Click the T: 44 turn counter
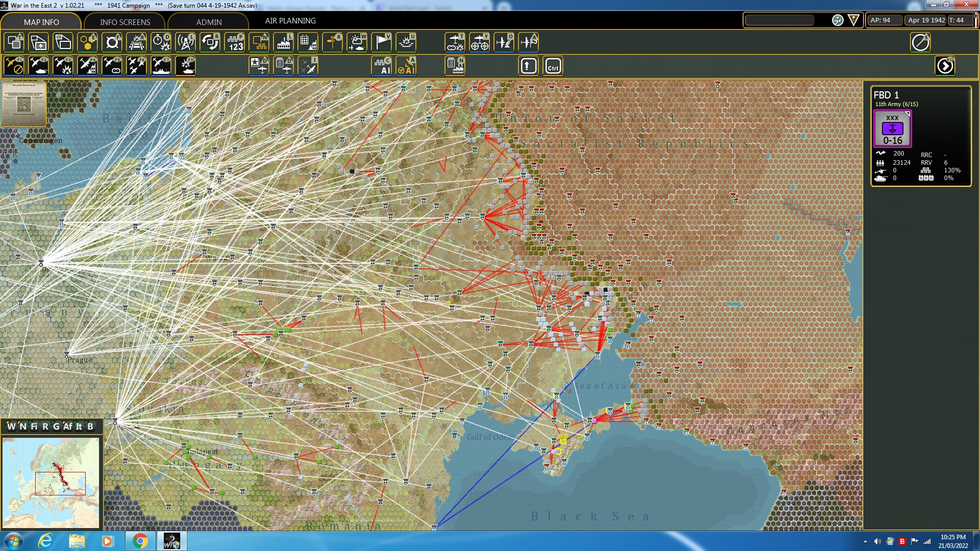The height and width of the screenshot is (551, 980). coord(960,20)
